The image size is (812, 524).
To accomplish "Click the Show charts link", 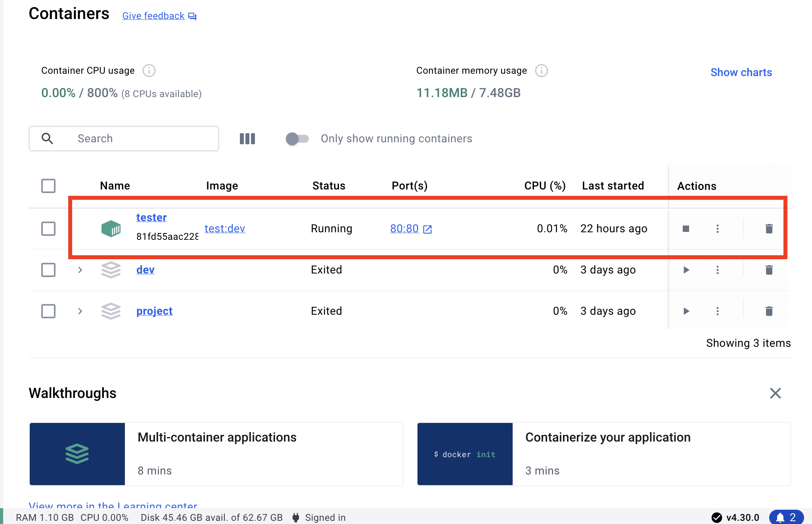I will pos(741,73).
